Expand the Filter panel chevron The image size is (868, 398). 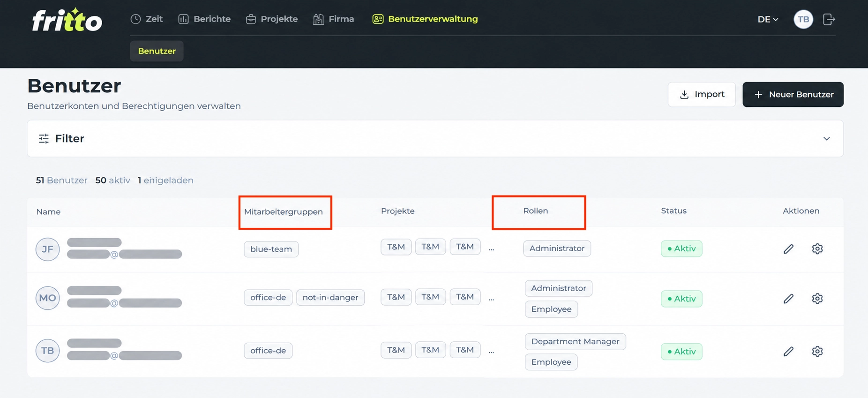[826, 139]
